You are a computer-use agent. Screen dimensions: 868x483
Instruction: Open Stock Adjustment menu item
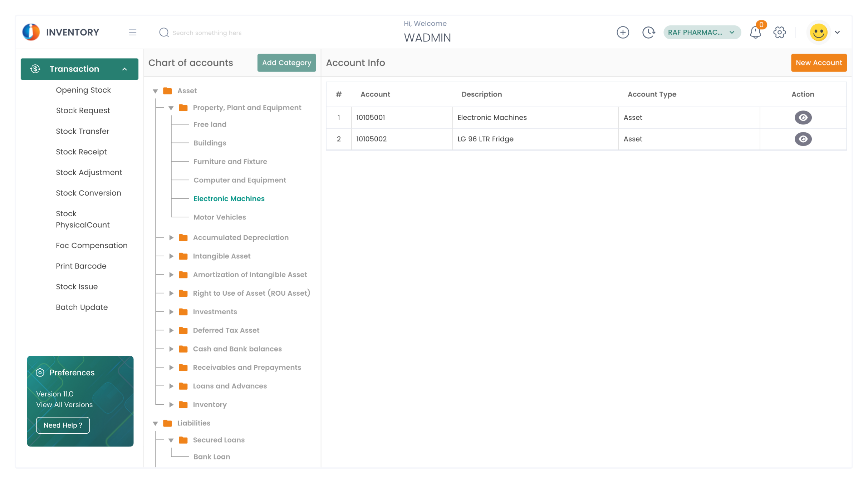point(89,172)
